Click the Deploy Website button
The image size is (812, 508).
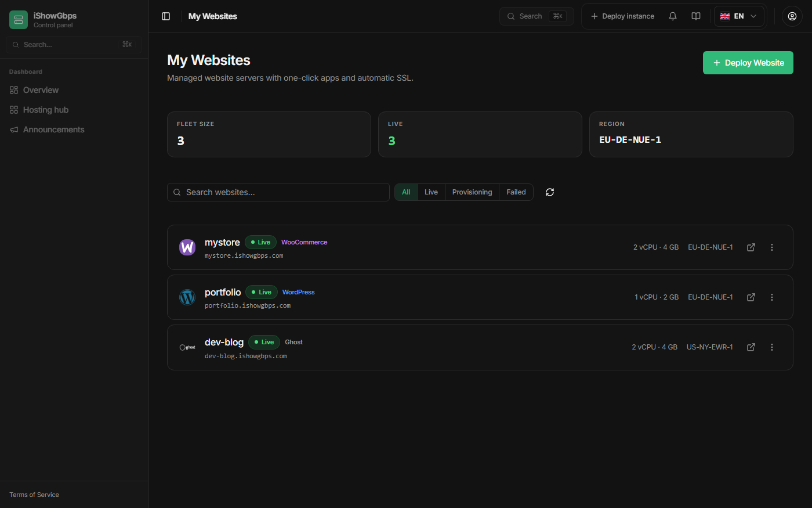[x=748, y=63]
